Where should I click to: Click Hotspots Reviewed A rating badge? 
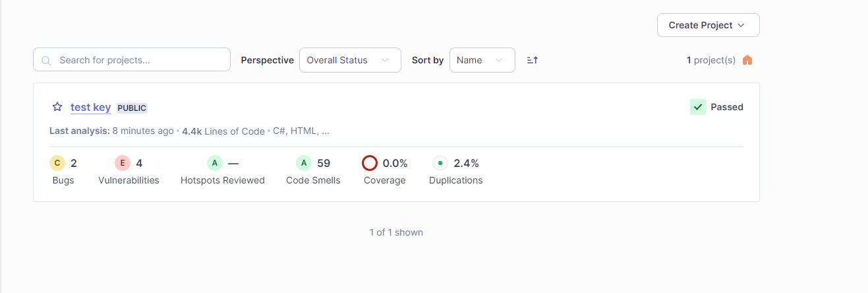215,163
